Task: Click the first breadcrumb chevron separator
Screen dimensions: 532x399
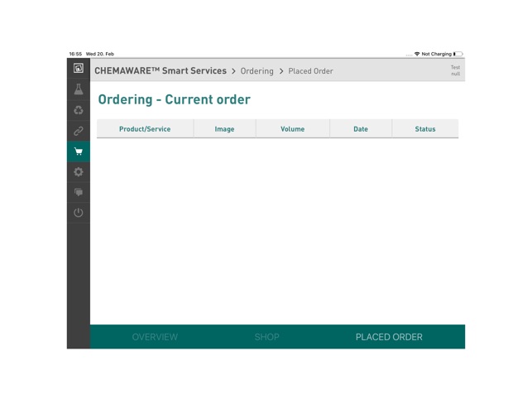Action: point(233,71)
